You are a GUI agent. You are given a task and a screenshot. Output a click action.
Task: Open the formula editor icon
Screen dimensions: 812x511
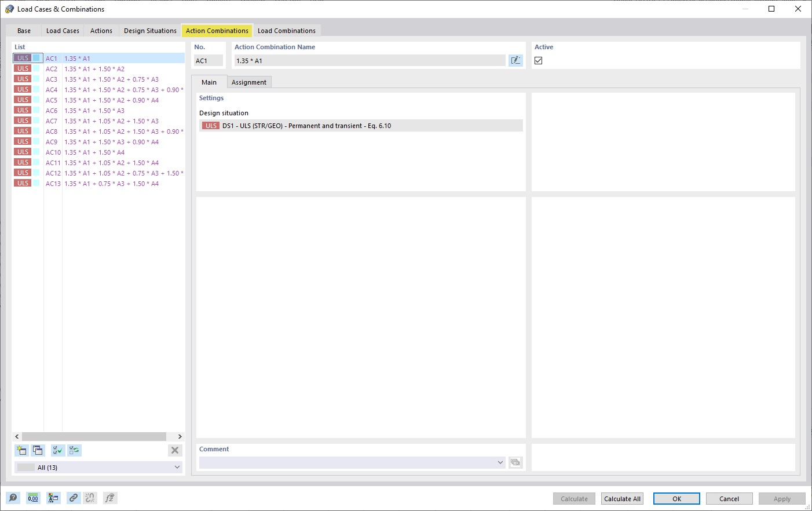coord(109,498)
